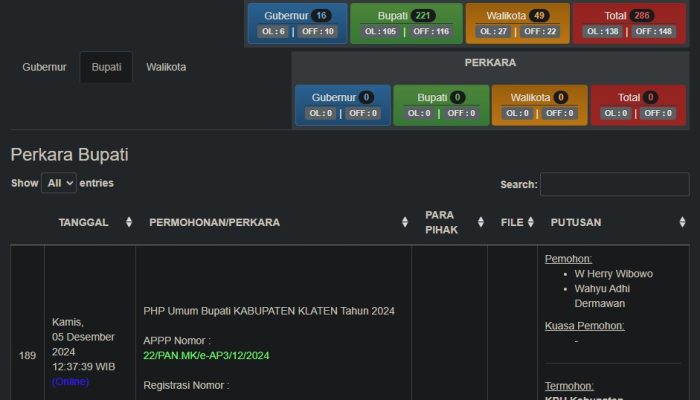Open APPP number 22/PAN.MK/e-AP3/12/2024 link

[x=206, y=355]
